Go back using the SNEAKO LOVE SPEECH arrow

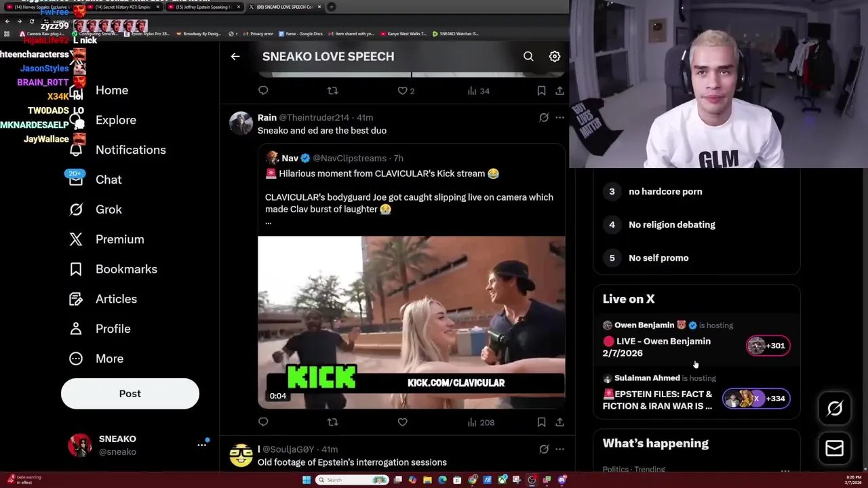(x=235, y=56)
